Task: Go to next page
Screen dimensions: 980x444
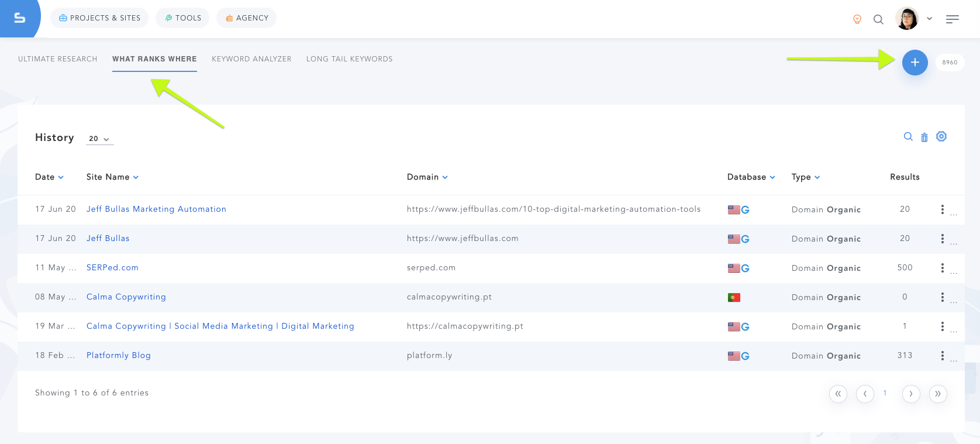Action: point(911,394)
